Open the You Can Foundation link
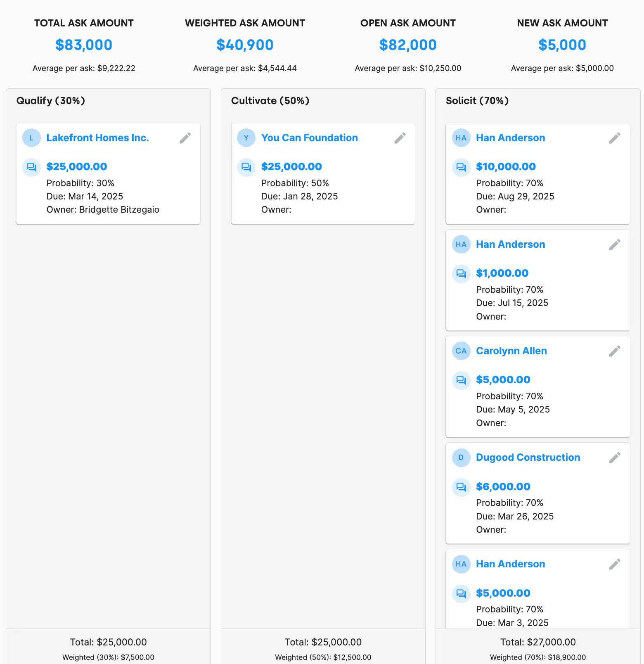644x664 pixels. click(309, 138)
